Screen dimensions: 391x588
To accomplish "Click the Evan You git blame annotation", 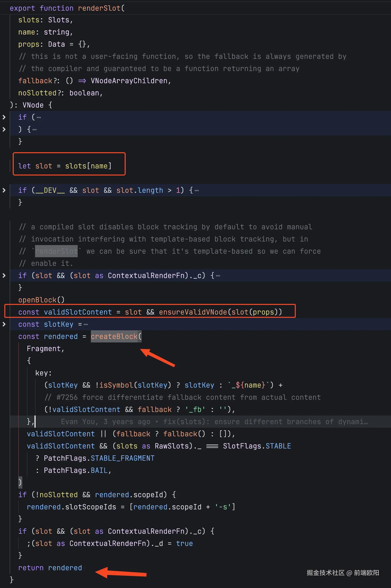I will (214, 422).
